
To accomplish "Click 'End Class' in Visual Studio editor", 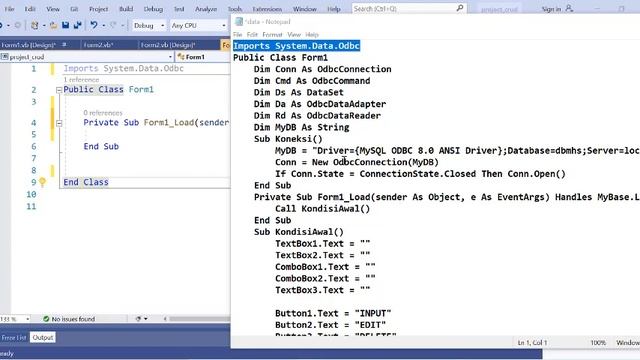I will (x=86, y=182).
